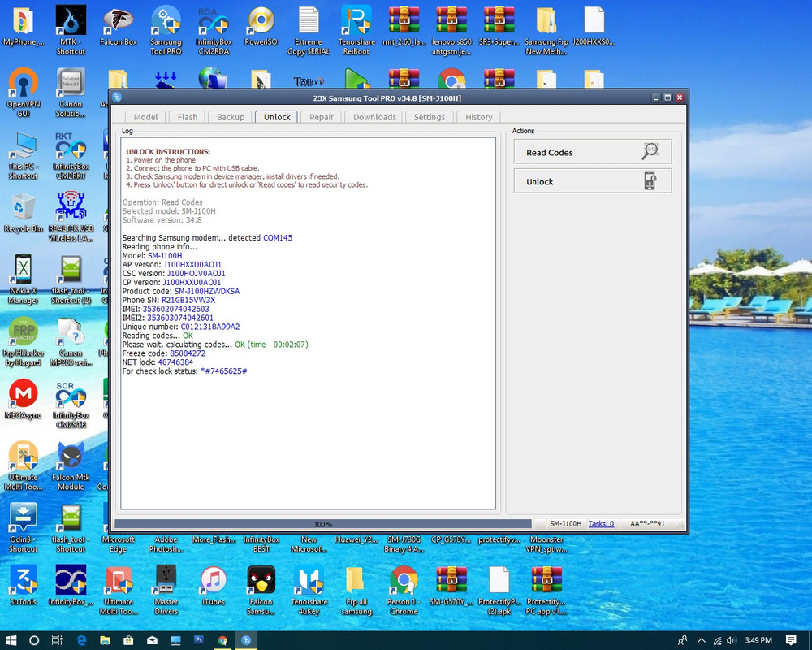Open the Flash tab
This screenshot has height=650, width=812.
point(187,117)
